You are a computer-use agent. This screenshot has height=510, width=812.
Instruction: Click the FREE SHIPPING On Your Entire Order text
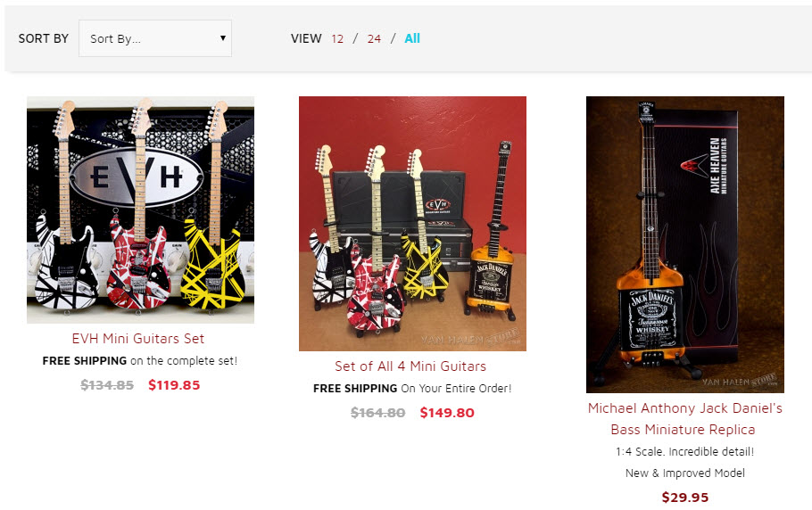point(412,389)
